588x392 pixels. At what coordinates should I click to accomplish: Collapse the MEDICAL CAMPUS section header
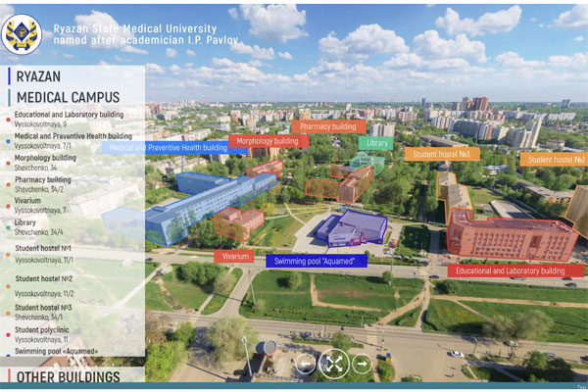coord(68,97)
